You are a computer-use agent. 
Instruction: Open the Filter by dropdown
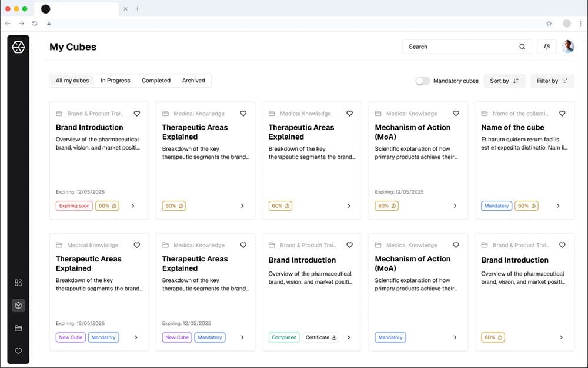(552, 81)
